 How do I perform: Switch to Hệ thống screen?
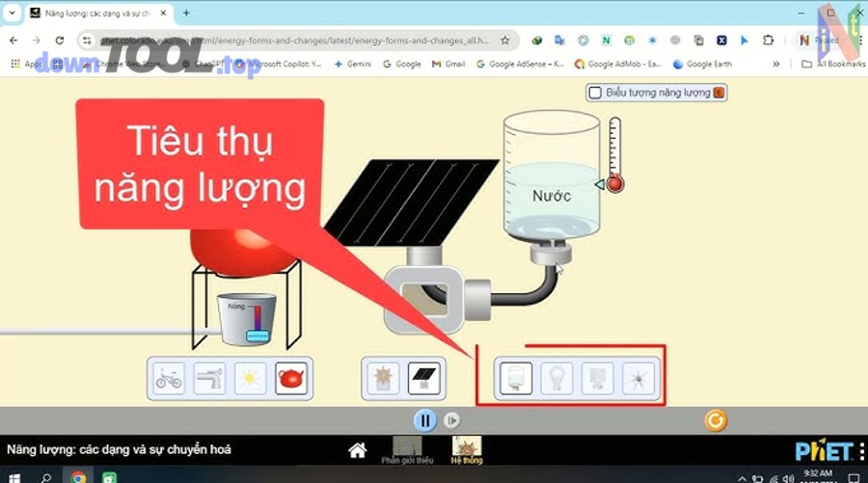coord(467,450)
